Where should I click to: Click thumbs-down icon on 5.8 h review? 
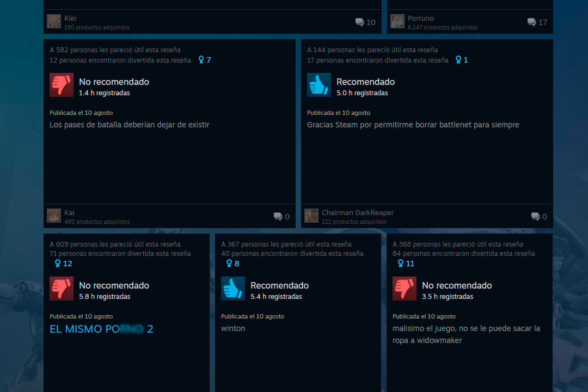click(x=62, y=289)
